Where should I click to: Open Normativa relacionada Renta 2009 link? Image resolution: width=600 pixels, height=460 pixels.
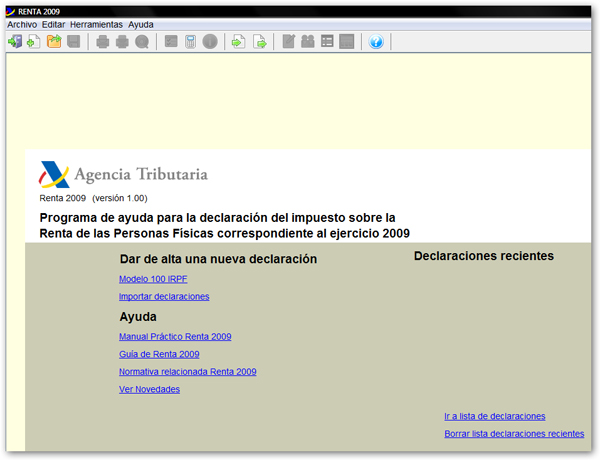pos(188,372)
